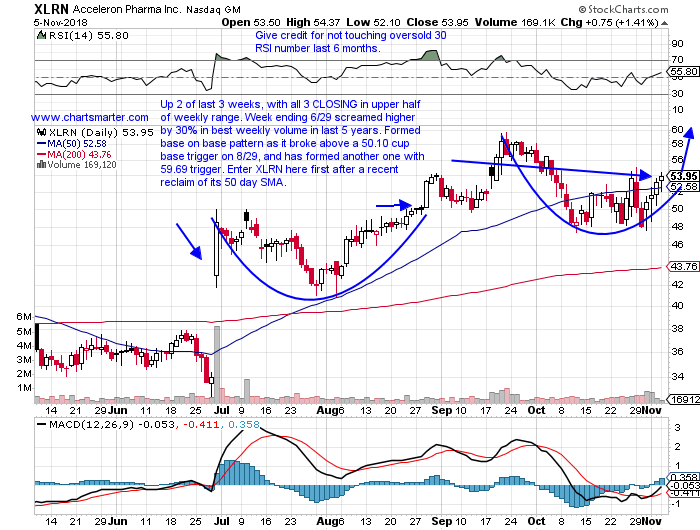Click the RSI oversold note at top
The width and height of the screenshot is (700, 530).
point(350,42)
